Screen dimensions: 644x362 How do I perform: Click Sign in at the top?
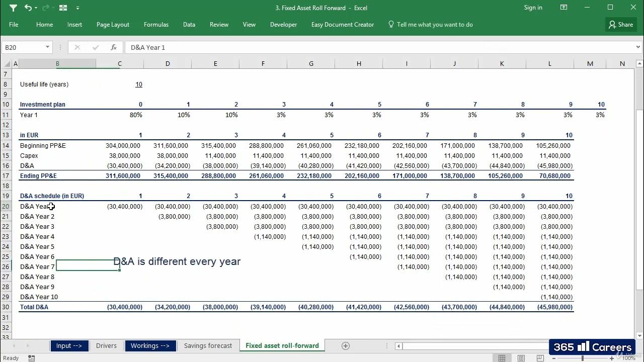point(533,8)
